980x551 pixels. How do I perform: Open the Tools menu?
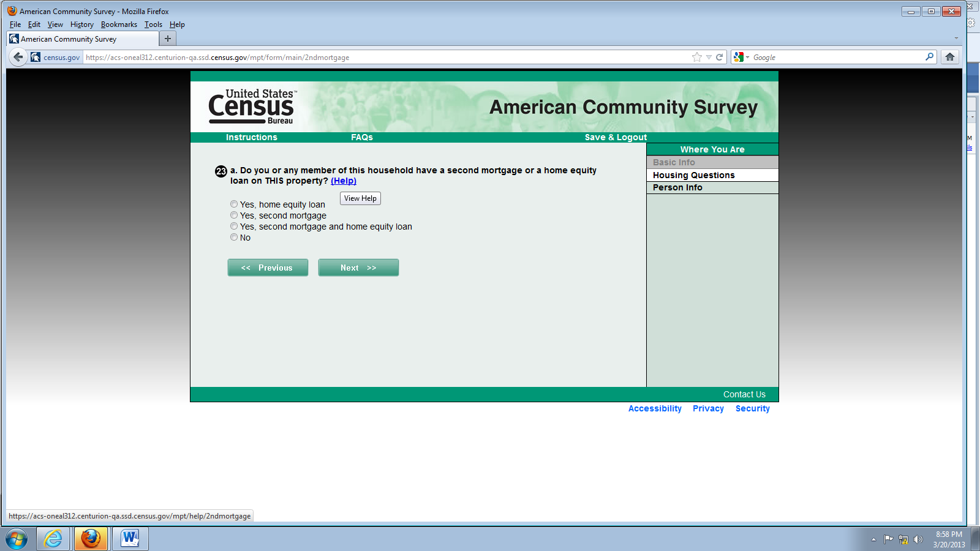tap(153, 24)
